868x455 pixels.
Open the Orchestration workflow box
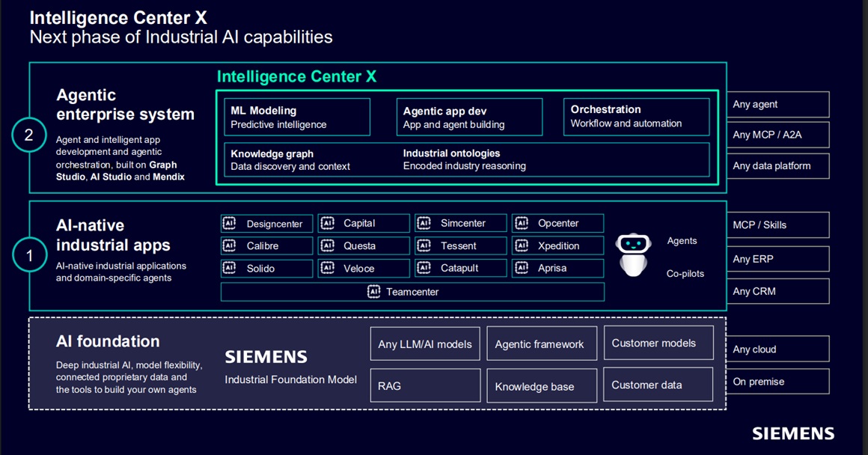point(636,117)
